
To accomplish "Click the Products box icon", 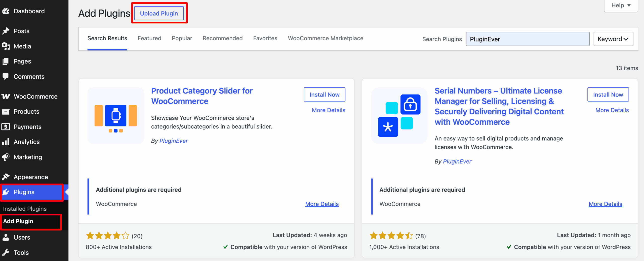I will (x=6, y=112).
